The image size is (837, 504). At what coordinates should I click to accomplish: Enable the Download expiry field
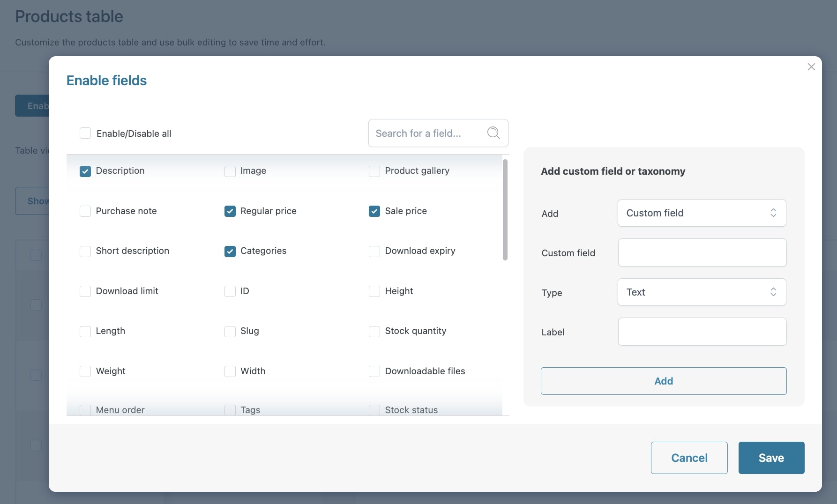pos(374,252)
